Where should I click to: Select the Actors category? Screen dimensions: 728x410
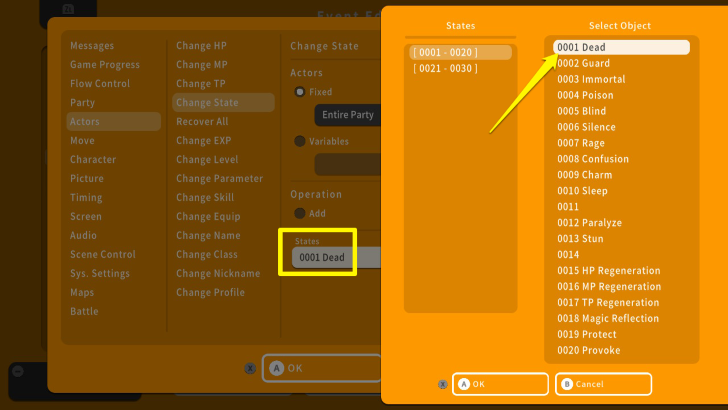(x=114, y=121)
